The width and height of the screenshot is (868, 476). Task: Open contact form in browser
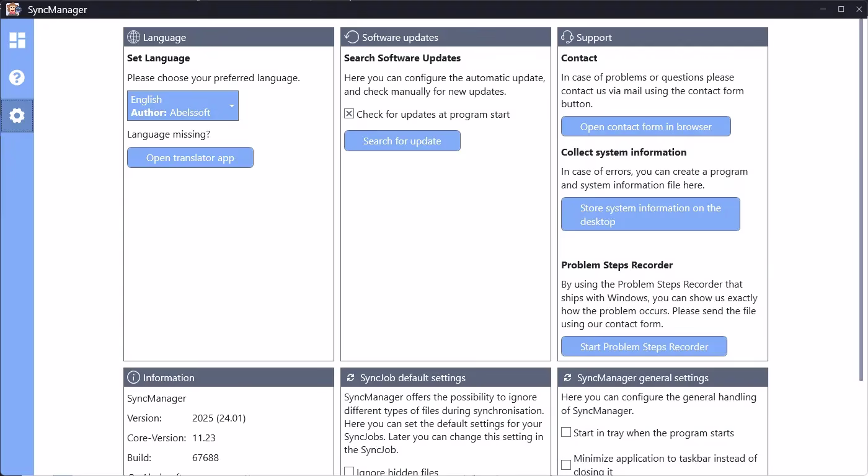[645, 126]
